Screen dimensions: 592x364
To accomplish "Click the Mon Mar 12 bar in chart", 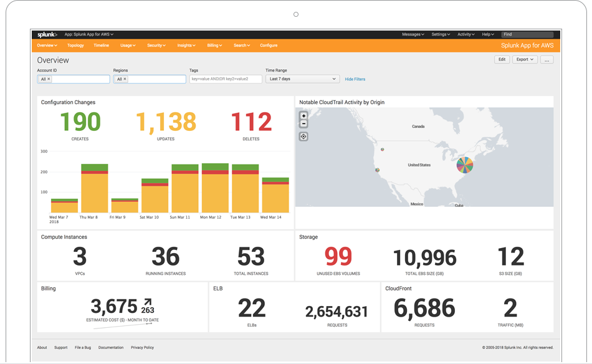I will pos(215,188).
